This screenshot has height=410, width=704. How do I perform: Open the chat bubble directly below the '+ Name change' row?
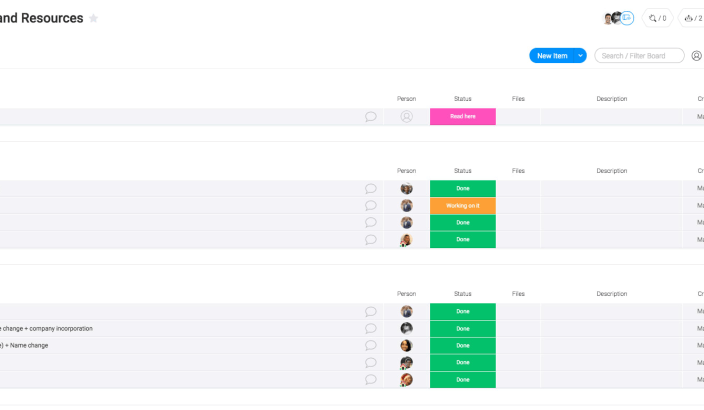(370, 363)
